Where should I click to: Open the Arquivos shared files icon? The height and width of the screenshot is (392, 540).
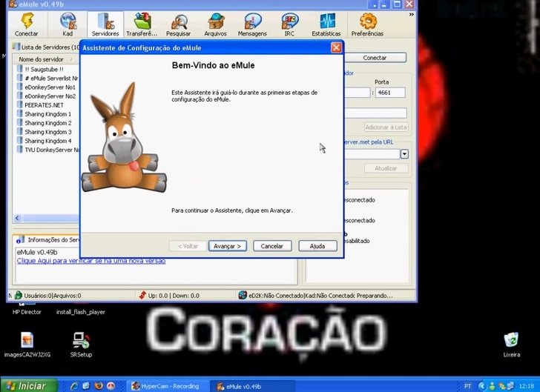pyautogui.click(x=215, y=24)
